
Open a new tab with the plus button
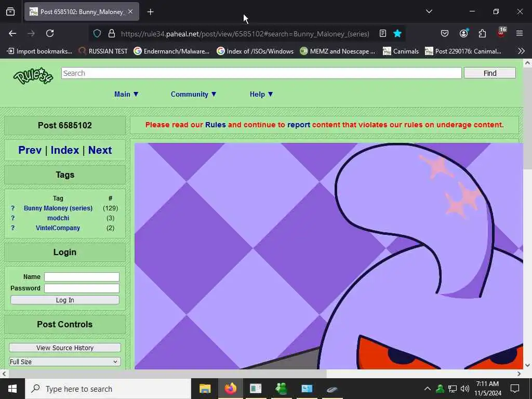(x=150, y=12)
